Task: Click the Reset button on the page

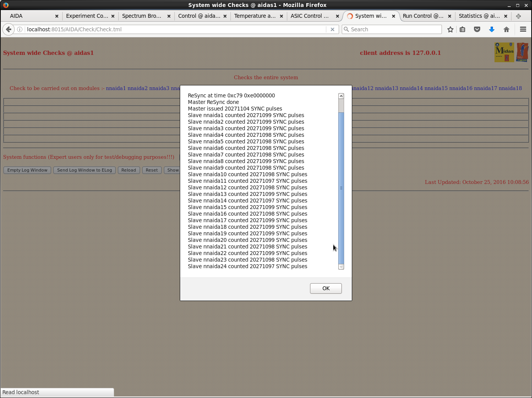Action: point(152,170)
